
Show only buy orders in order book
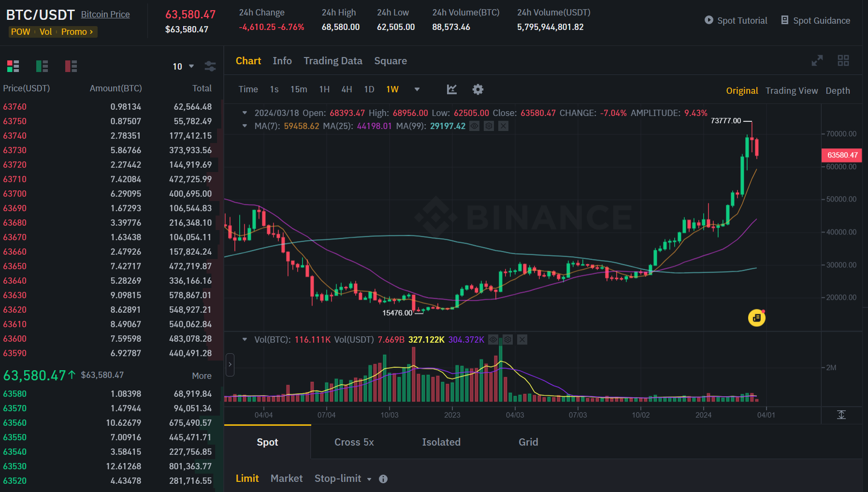pos(42,66)
